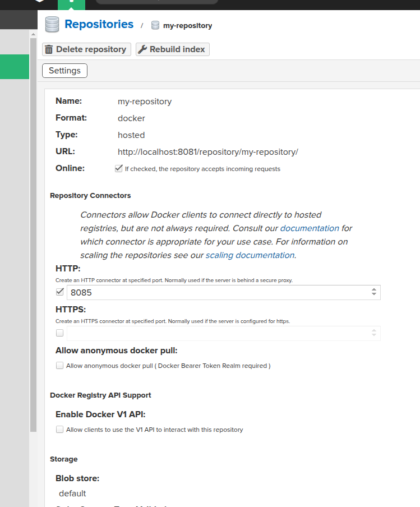Click the HTTPS port down spinner arrow
The width and height of the screenshot is (420, 507).
[374, 335]
